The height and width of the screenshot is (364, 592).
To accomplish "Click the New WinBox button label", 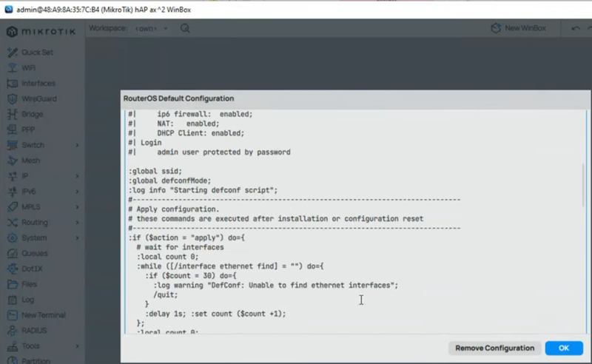I will coord(525,28).
